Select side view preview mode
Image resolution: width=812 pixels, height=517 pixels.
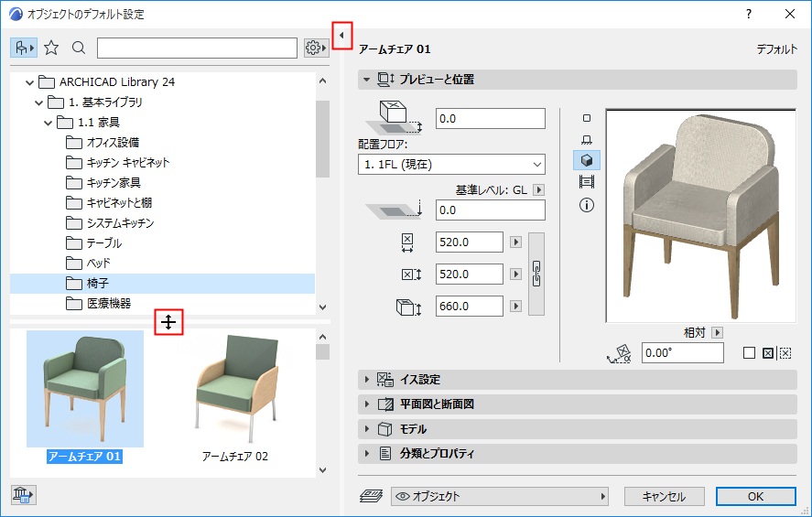(x=587, y=139)
